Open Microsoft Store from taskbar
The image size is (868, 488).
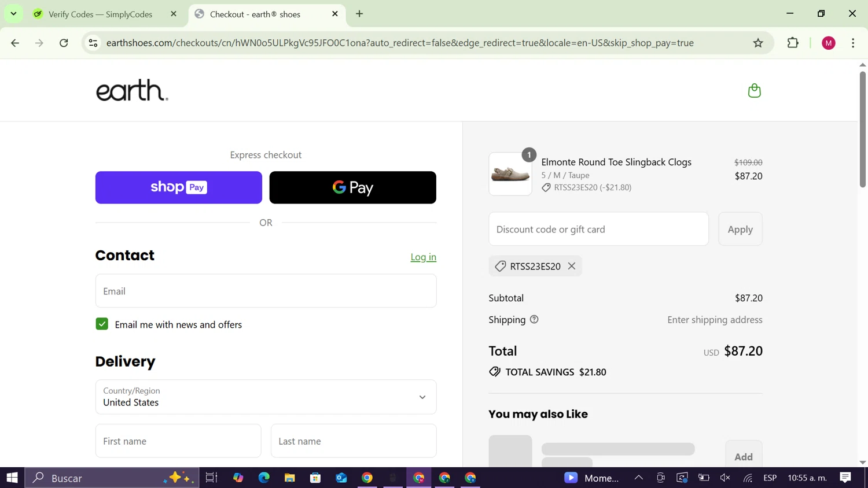315,478
